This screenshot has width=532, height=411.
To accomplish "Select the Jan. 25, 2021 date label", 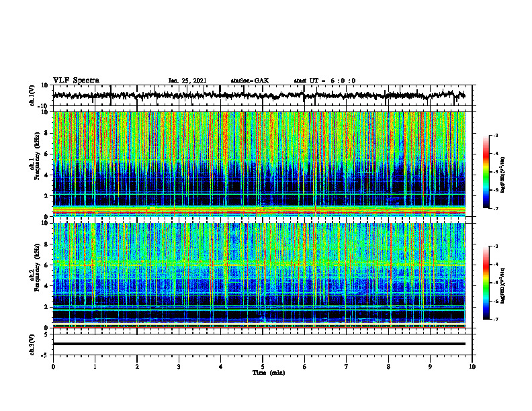I will click(x=187, y=81).
